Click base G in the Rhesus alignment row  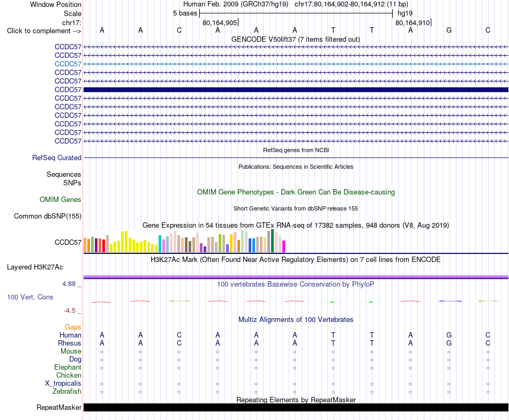[449, 343]
